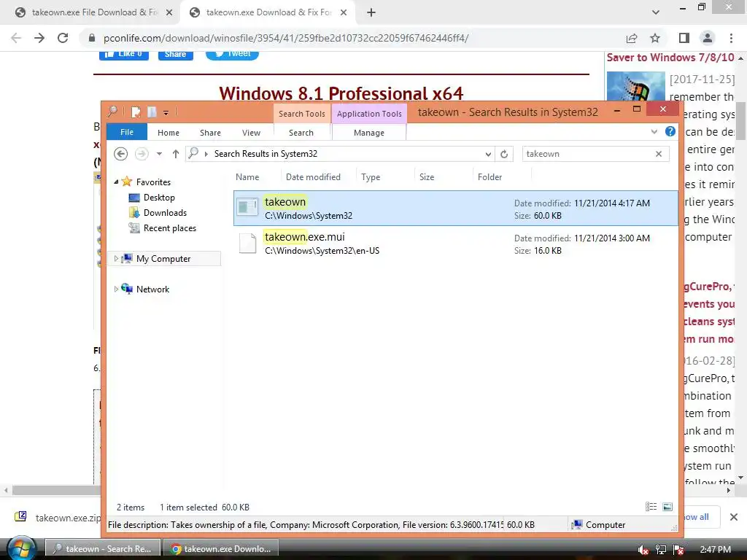The image size is (747, 560).
Task: Click the Explorer window search magnifier icon in title bar
Action: (113, 112)
